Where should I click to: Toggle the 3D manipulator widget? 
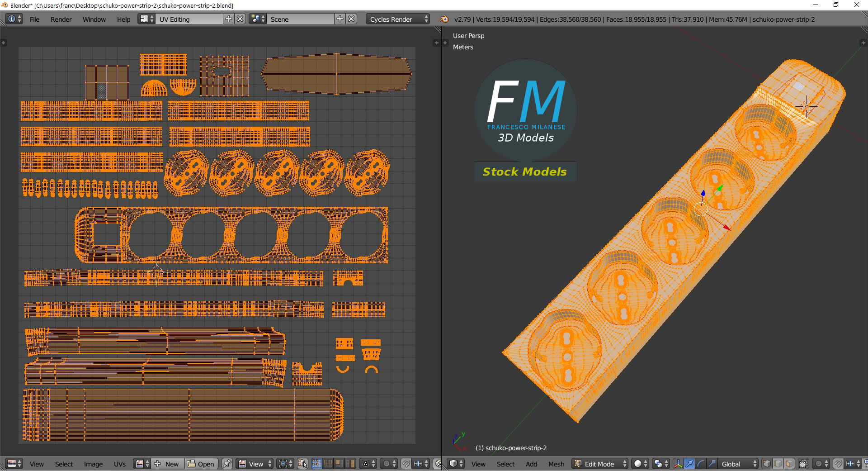pyautogui.click(x=678, y=464)
